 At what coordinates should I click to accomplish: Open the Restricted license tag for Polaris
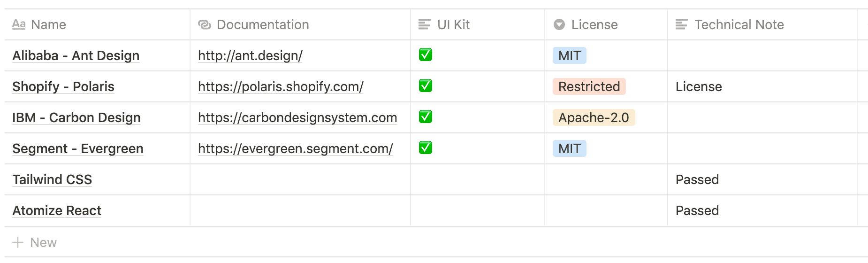(x=589, y=86)
